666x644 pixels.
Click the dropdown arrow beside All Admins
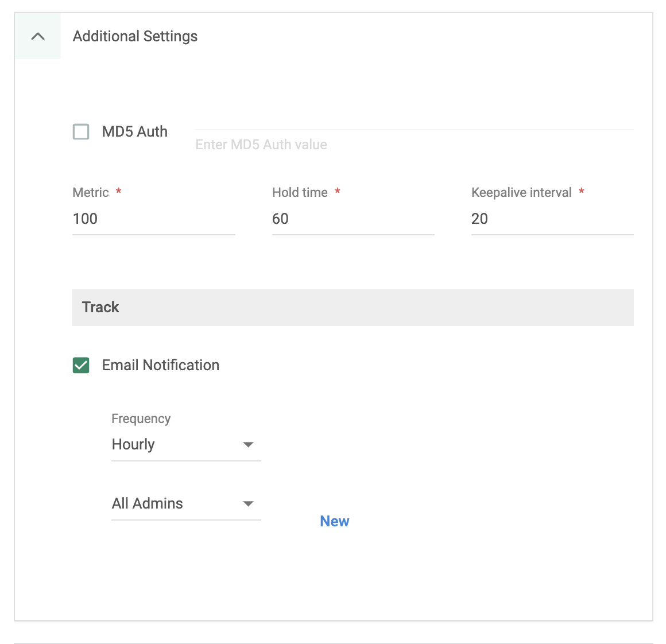248,503
